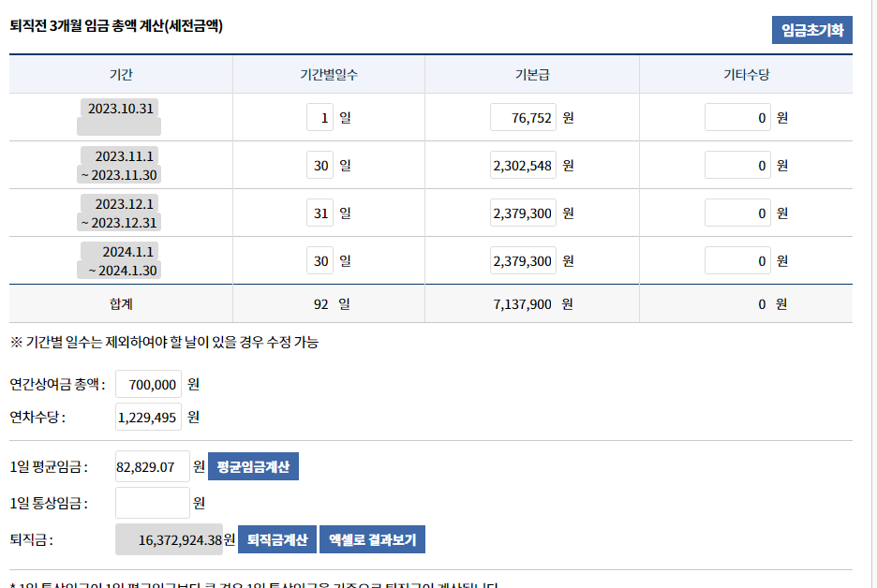Image resolution: width=877 pixels, height=588 pixels.
Task: Edit 기타수당 field for November 2023
Action: tap(737, 166)
